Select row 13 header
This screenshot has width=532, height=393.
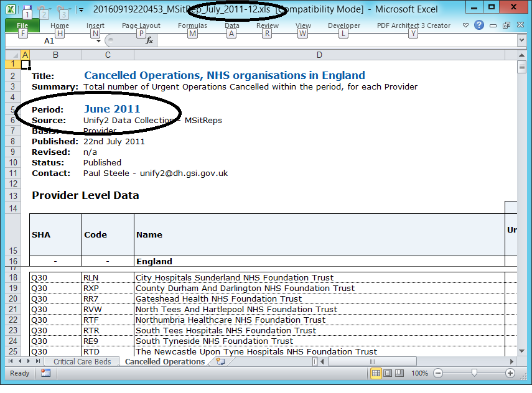pos(13,196)
